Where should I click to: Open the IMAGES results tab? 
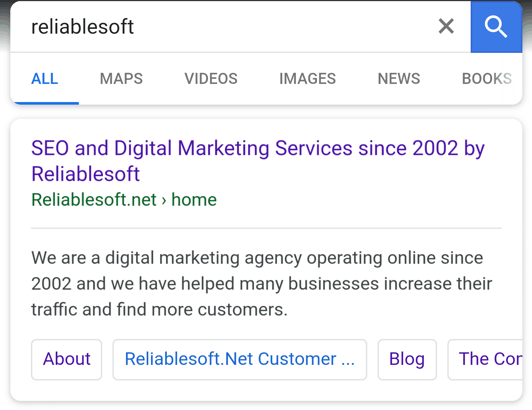[x=307, y=78]
